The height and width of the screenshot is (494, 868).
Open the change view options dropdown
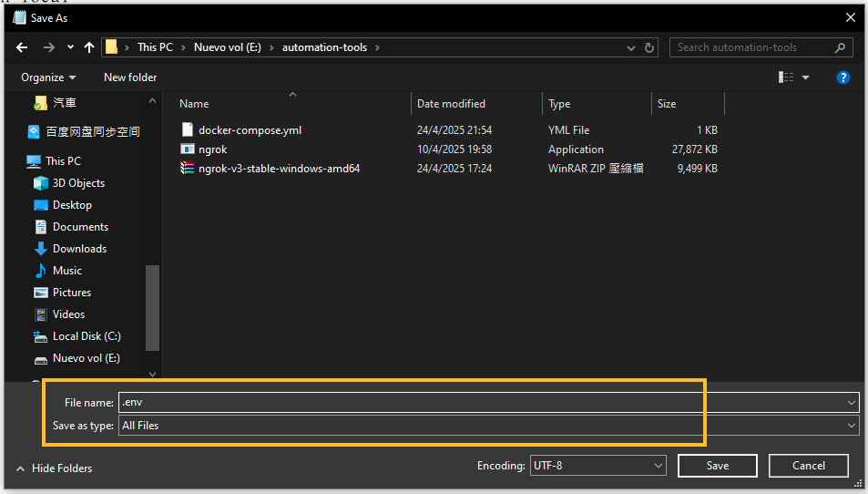805,77
